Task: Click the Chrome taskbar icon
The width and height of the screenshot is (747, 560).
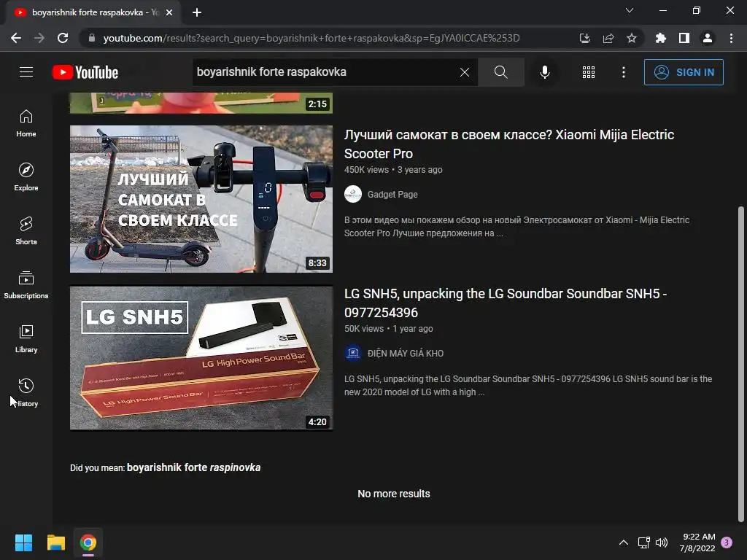Action: point(88,542)
